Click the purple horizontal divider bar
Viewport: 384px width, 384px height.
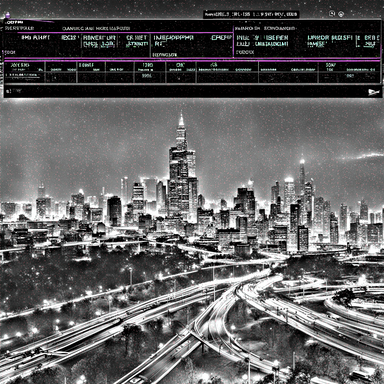pyautogui.click(x=192, y=61)
